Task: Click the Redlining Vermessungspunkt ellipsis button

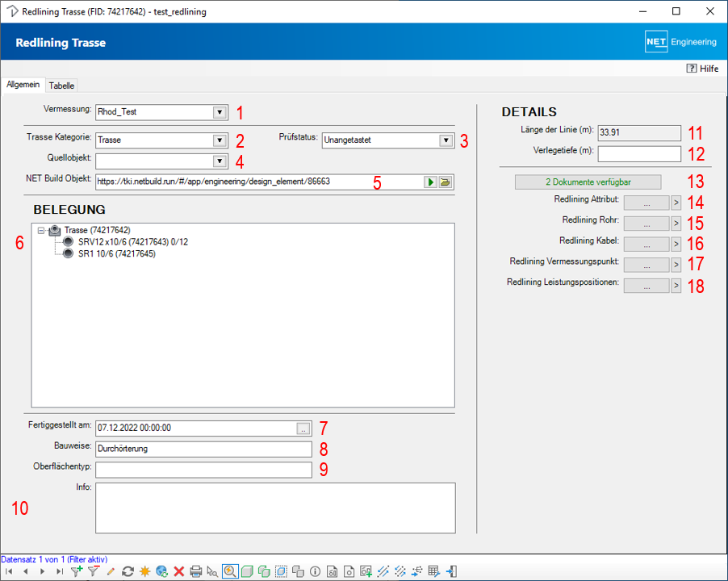Action: (x=646, y=265)
